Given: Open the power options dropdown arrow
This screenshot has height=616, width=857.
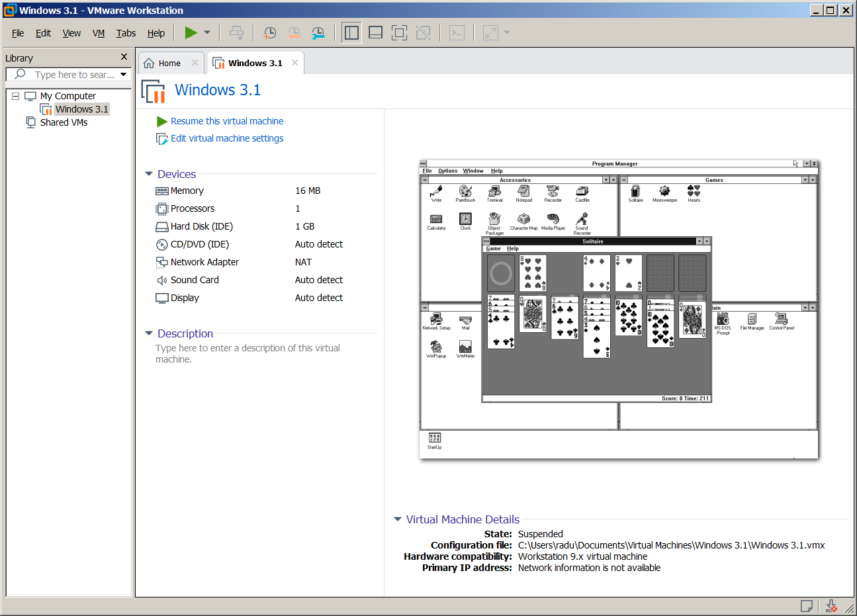Looking at the screenshot, I should click(207, 32).
